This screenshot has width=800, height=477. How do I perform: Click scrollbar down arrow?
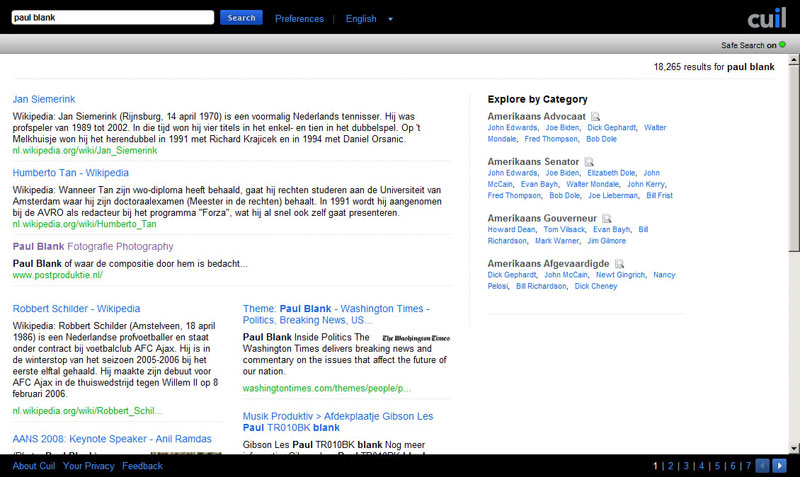[x=794, y=447]
